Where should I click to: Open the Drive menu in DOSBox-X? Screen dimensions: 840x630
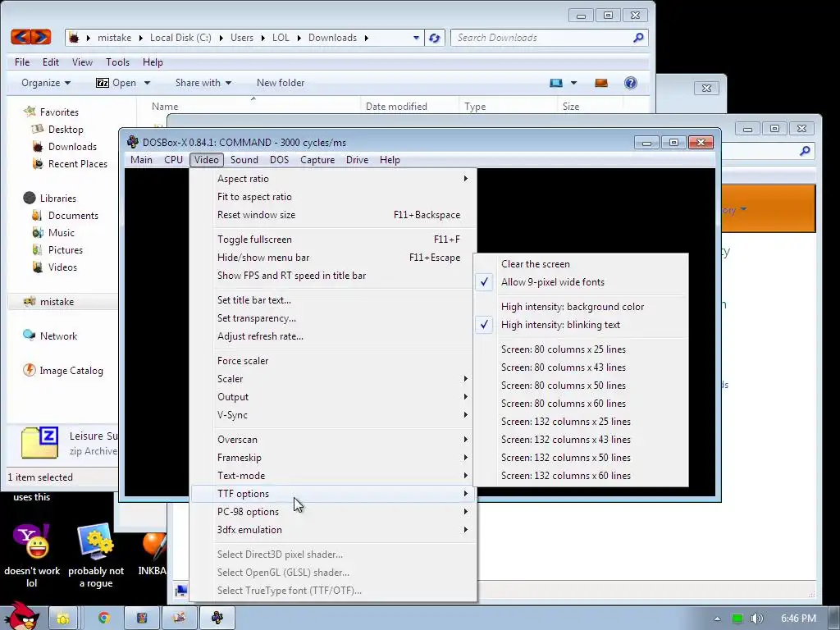tap(357, 160)
